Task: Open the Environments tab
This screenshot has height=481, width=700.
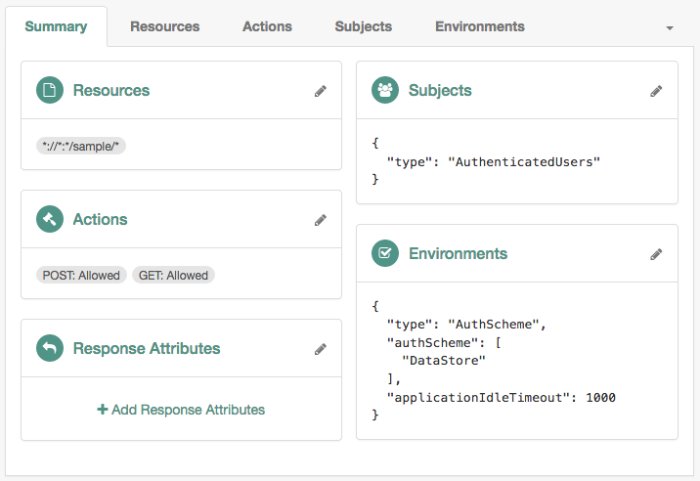Action: (479, 26)
